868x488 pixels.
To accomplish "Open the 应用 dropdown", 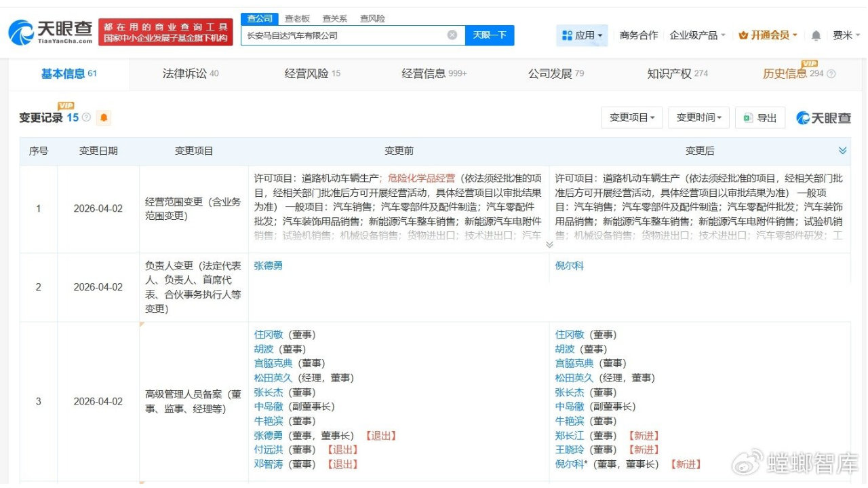I will pos(583,35).
